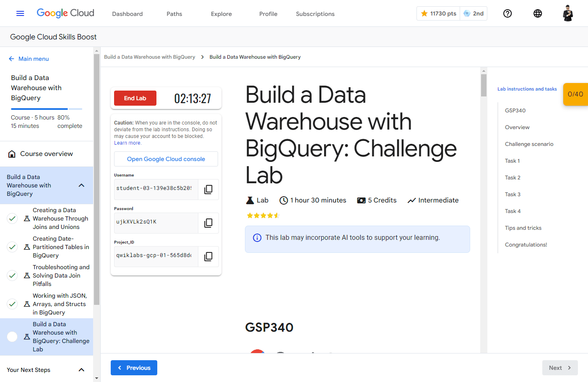Image resolution: width=588 pixels, height=382 pixels.
Task: Open the Explore tab
Action: (221, 14)
